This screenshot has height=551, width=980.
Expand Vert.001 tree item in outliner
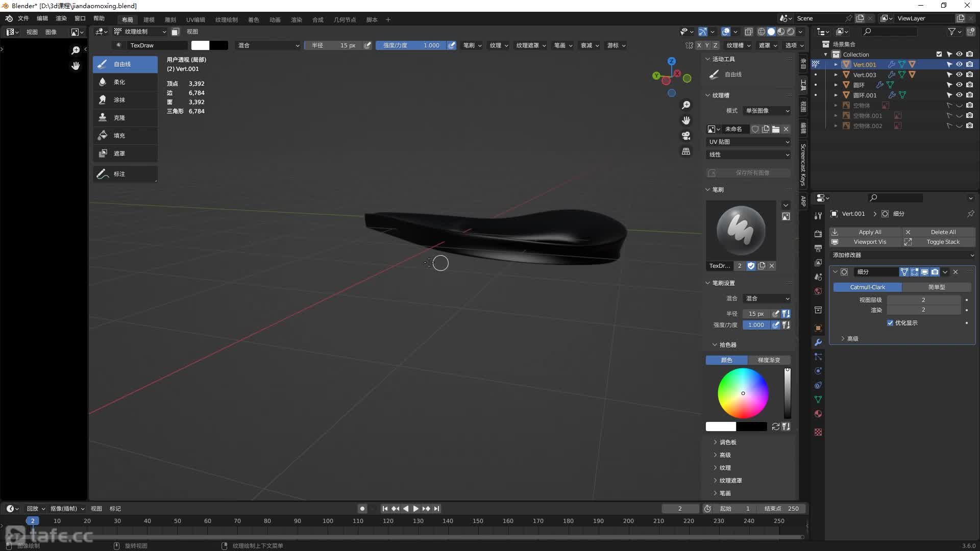(x=836, y=65)
